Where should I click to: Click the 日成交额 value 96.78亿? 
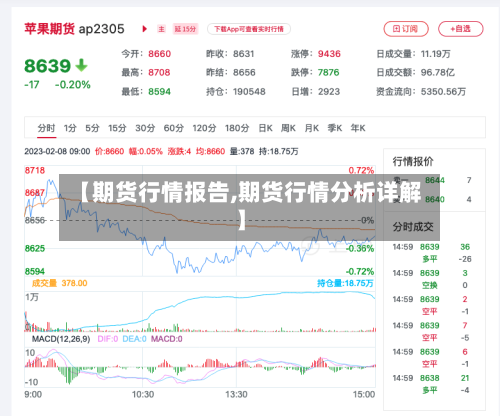click(438, 72)
